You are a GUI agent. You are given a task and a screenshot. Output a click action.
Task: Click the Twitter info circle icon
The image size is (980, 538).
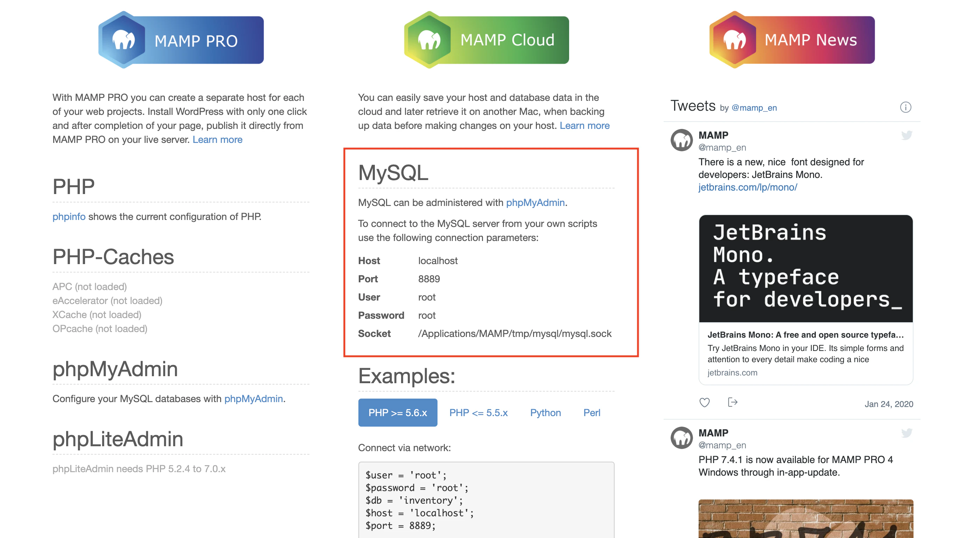pos(905,108)
